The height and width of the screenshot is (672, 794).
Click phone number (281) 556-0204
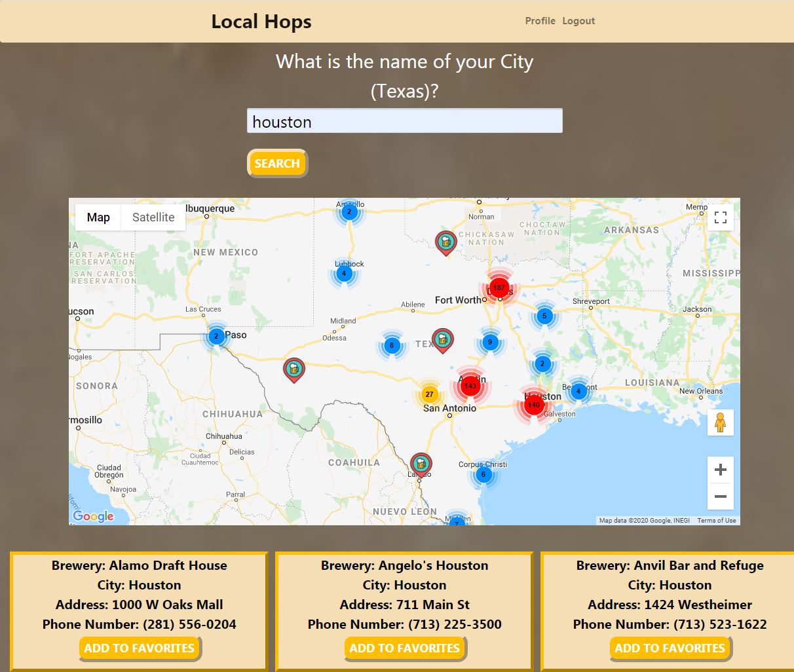click(189, 624)
